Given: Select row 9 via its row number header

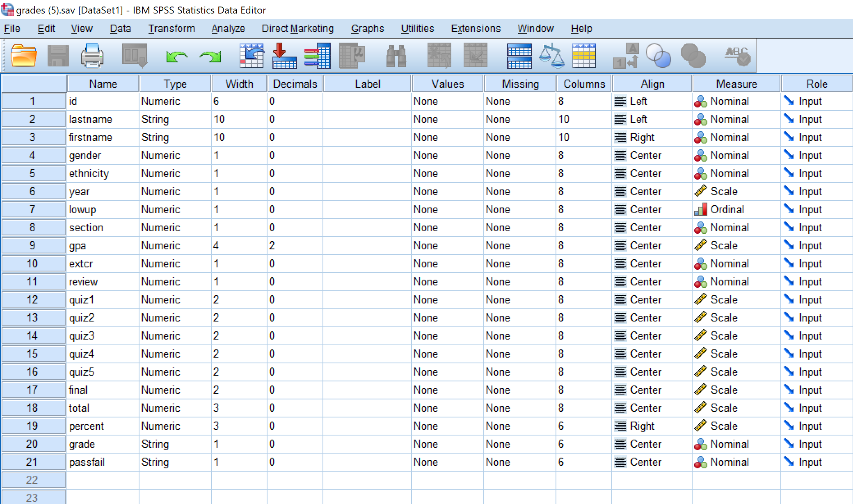Looking at the screenshot, I should pyautogui.click(x=33, y=245).
